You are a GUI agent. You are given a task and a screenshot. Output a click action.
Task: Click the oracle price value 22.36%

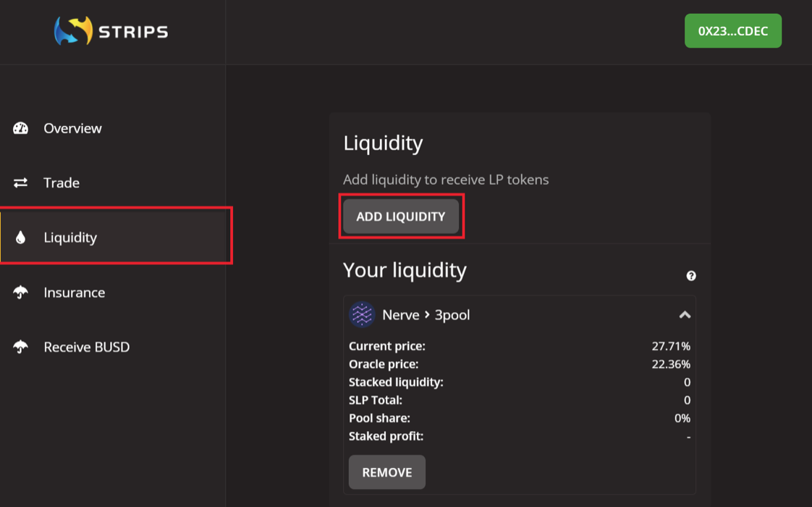tap(671, 364)
